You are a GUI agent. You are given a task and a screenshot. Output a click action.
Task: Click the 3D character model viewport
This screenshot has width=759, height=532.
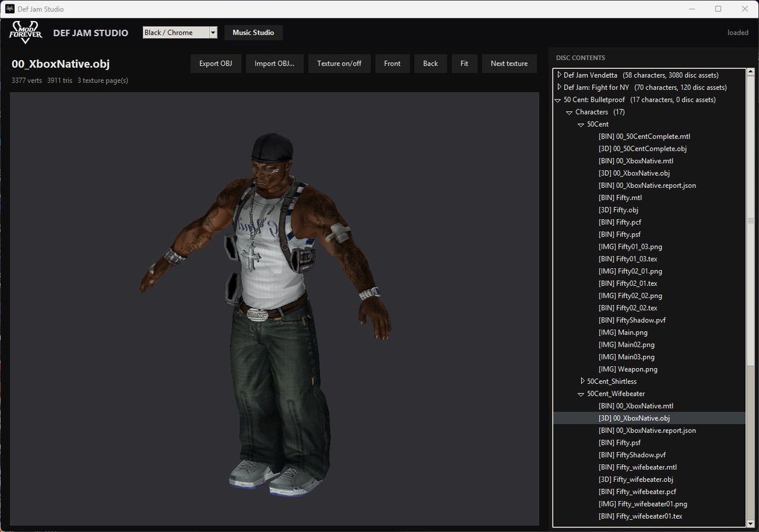tap(275, 309)
